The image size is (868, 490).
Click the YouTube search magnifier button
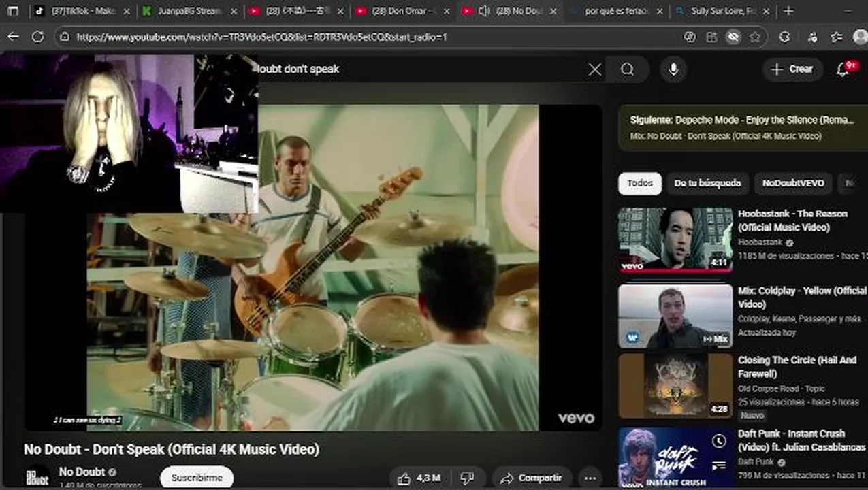pos(628,69)
